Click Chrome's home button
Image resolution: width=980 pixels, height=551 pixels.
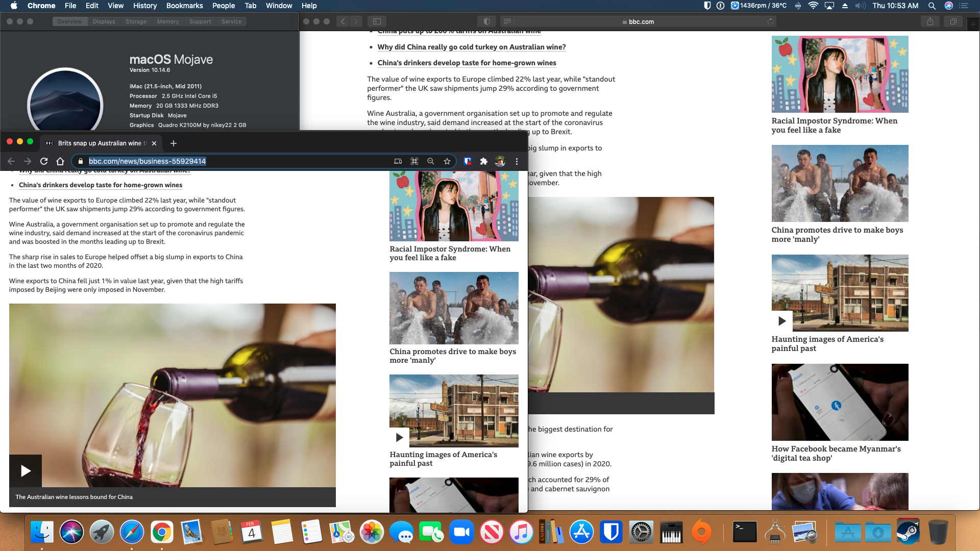coord(60,161)
